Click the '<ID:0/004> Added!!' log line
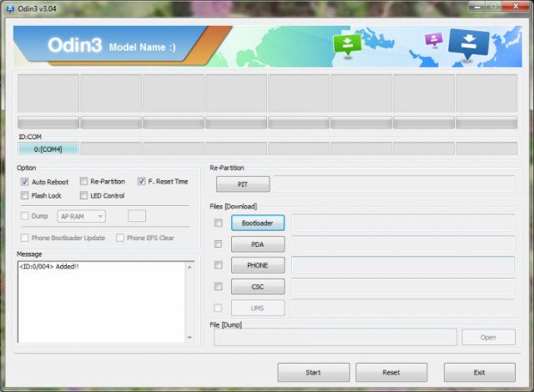534x392 pixels. [x=49, y=266]
